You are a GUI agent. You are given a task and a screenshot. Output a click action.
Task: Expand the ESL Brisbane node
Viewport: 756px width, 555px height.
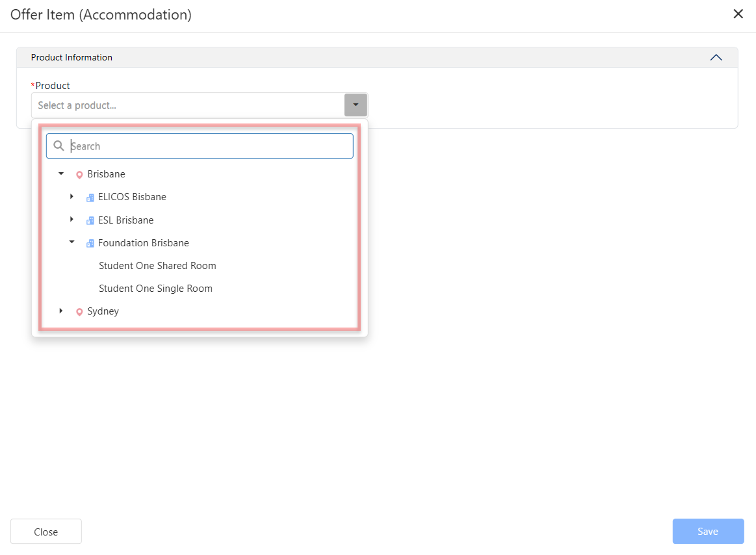tap(72, 220)
